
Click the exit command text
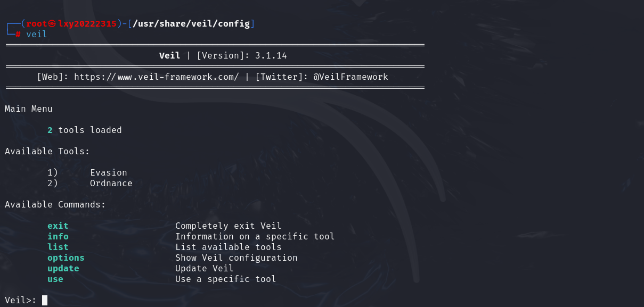[58, 226]
